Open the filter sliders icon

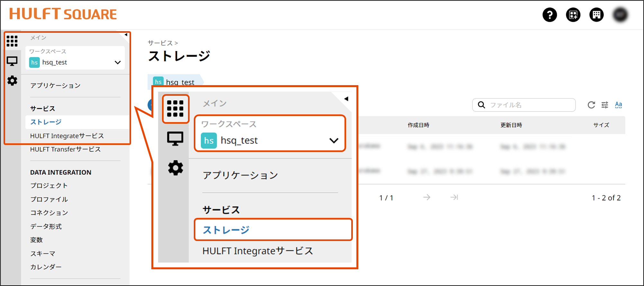[x=605, y=105]
